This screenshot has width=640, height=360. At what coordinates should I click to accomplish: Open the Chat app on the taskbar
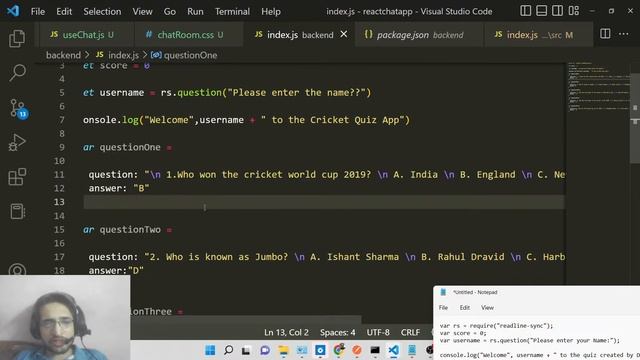pyautogui.click(x=265, y=350)
